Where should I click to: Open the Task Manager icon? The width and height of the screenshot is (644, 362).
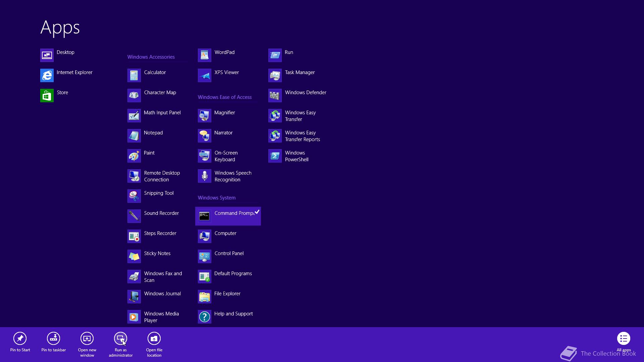point(275,75)
